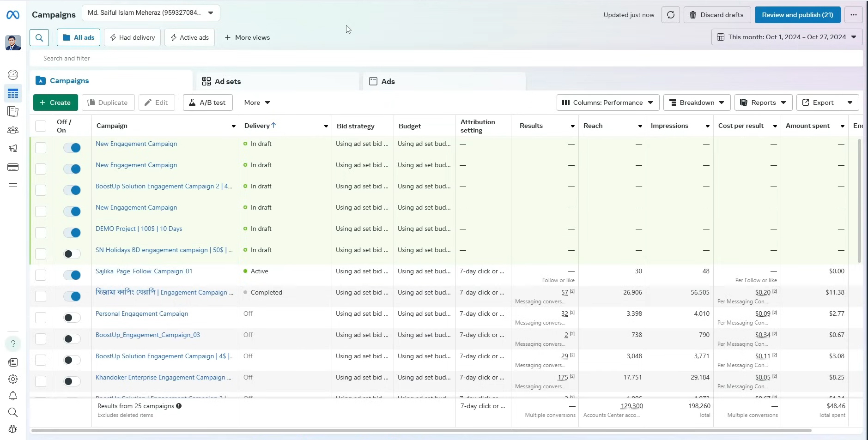Turn off DEMO Project campaign toggle
The image size is (868, 440).
coord(72,233)
